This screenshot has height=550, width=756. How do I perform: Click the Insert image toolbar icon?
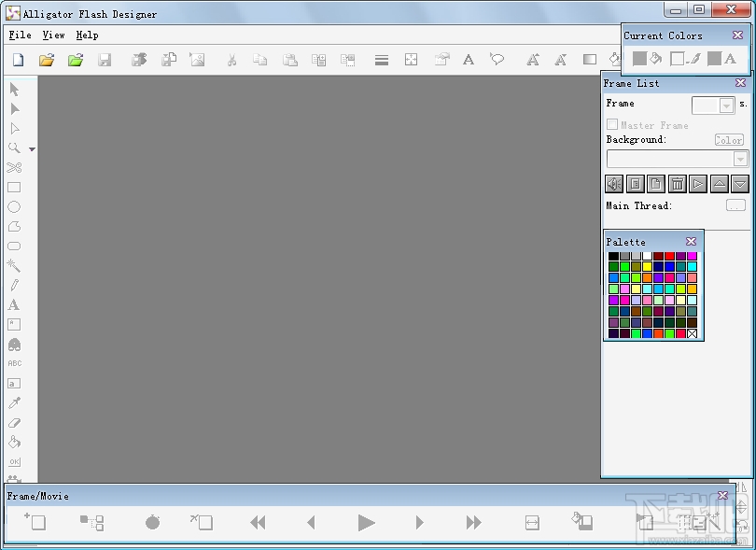click(197, 60)
